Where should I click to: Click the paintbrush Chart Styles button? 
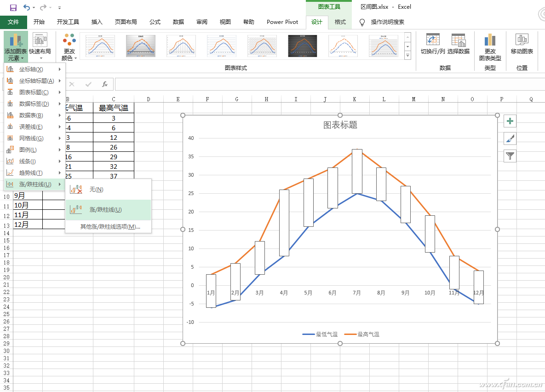click(510, 138)
